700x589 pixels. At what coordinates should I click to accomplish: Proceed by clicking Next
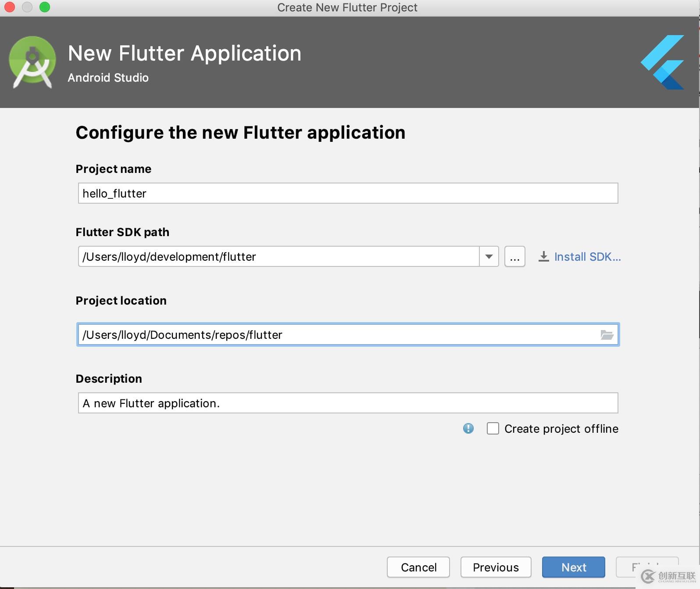[573, 567]
